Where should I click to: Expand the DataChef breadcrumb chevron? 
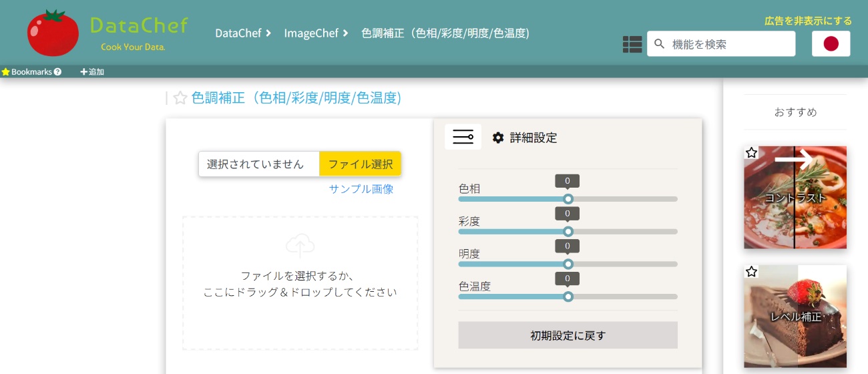pos(268,33)
